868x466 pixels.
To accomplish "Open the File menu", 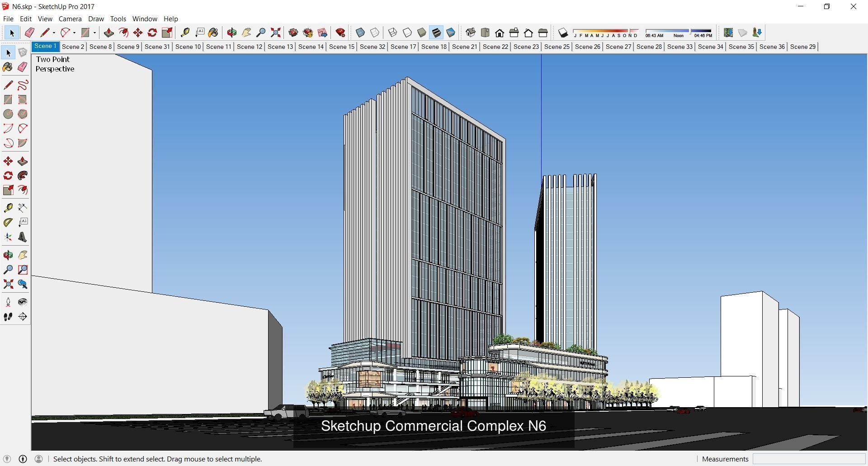I will click(x=8, y=19).
